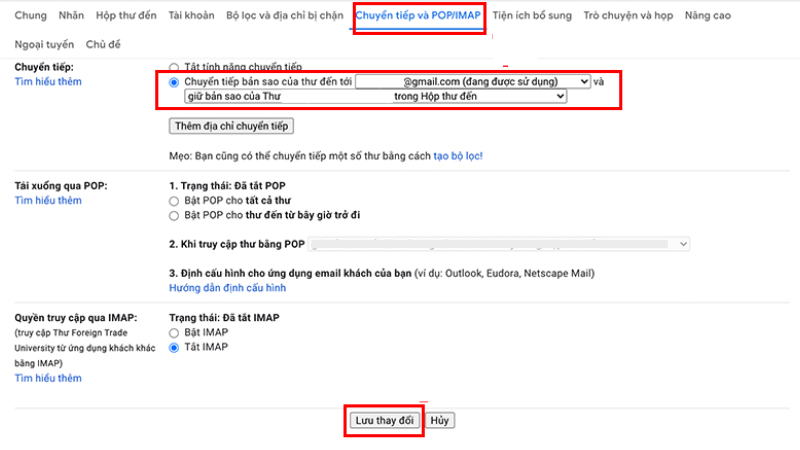The height and width of the screenshot is (450, 800).
Task: Select Chuyển tiếp và POP/IMAP tab
Action: pos(418,15)
